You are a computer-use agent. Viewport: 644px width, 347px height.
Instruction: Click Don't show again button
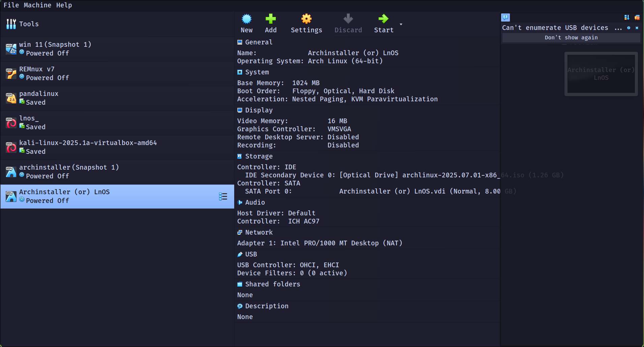(x=571, y=38)
